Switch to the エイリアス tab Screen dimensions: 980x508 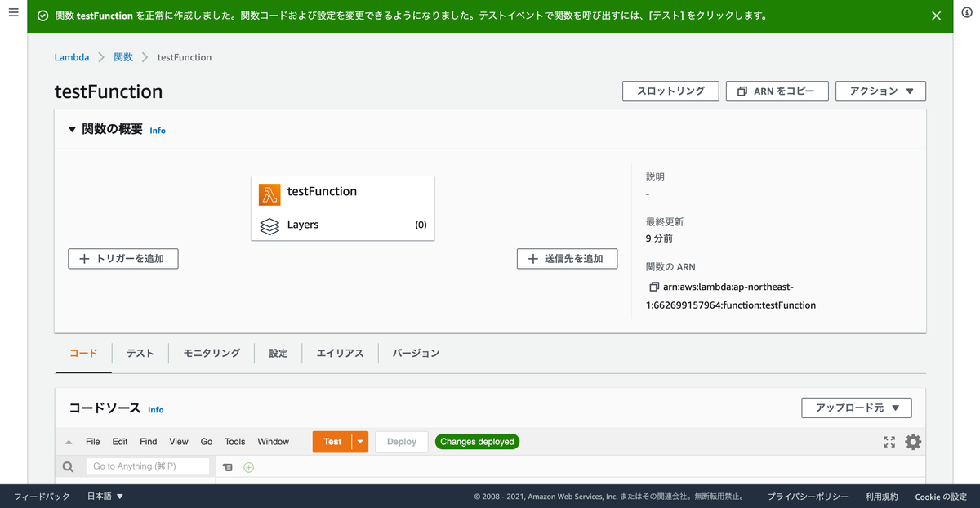tap(340, 353)
